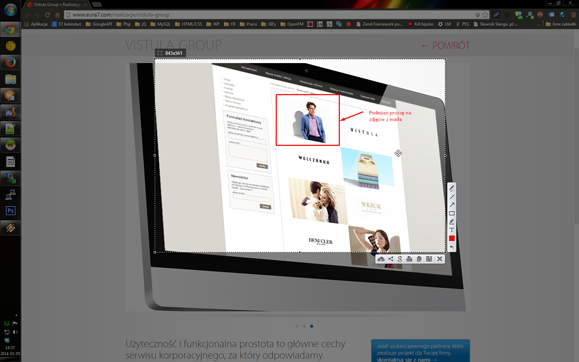579x362 pixels.
Task: Select the Pen tool in Lightshot toolbar
Action: click(x=452, y=188)
